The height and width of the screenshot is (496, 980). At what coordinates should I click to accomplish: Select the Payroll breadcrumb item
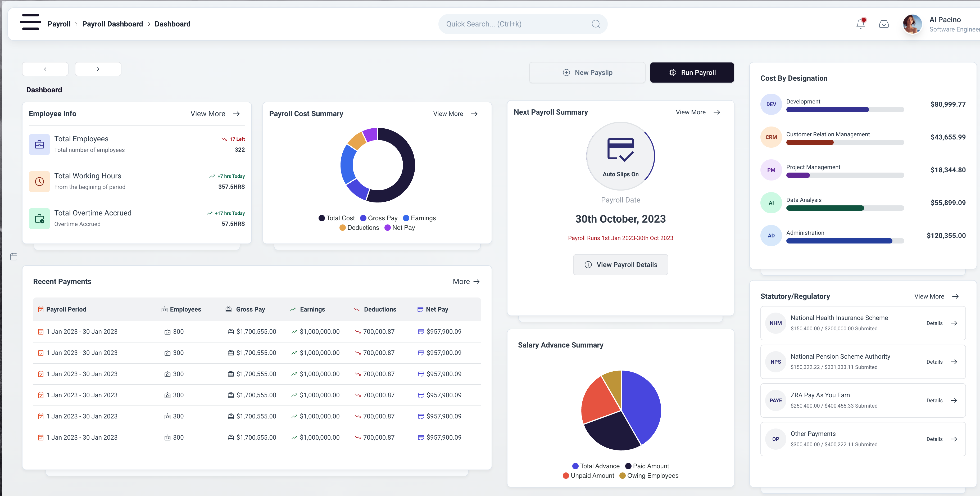[x=59, y=24]
